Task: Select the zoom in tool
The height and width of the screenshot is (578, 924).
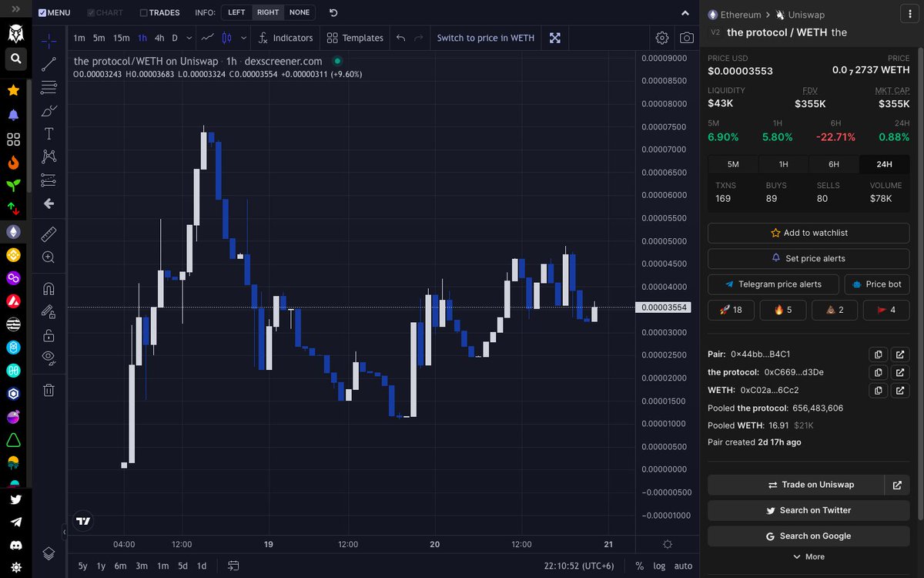Action: (49, 257)
